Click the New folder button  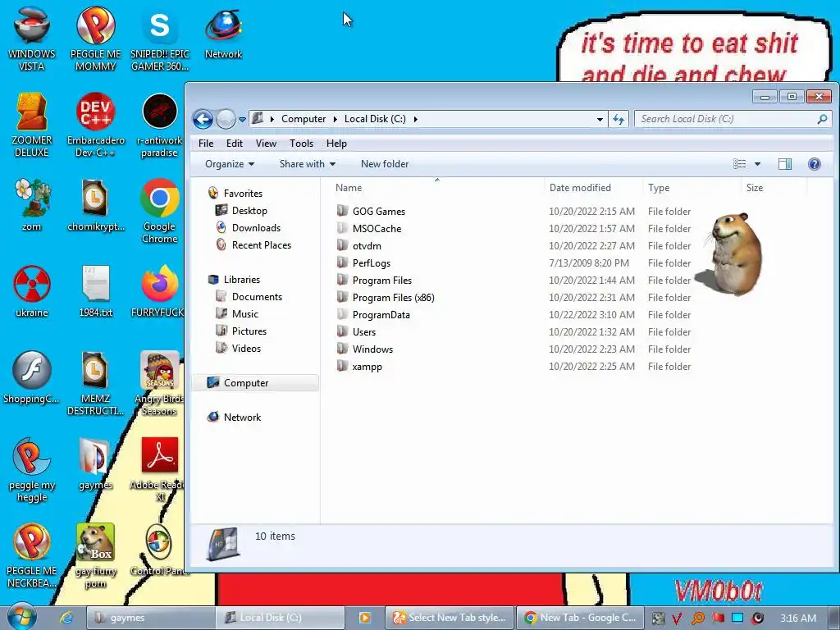(385, 164)
